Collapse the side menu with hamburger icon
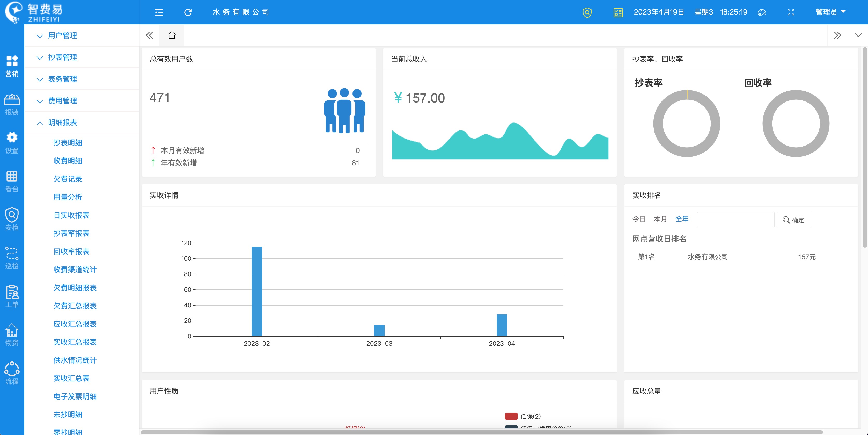The height and width of the screenshot is (435, 868). 159,12
